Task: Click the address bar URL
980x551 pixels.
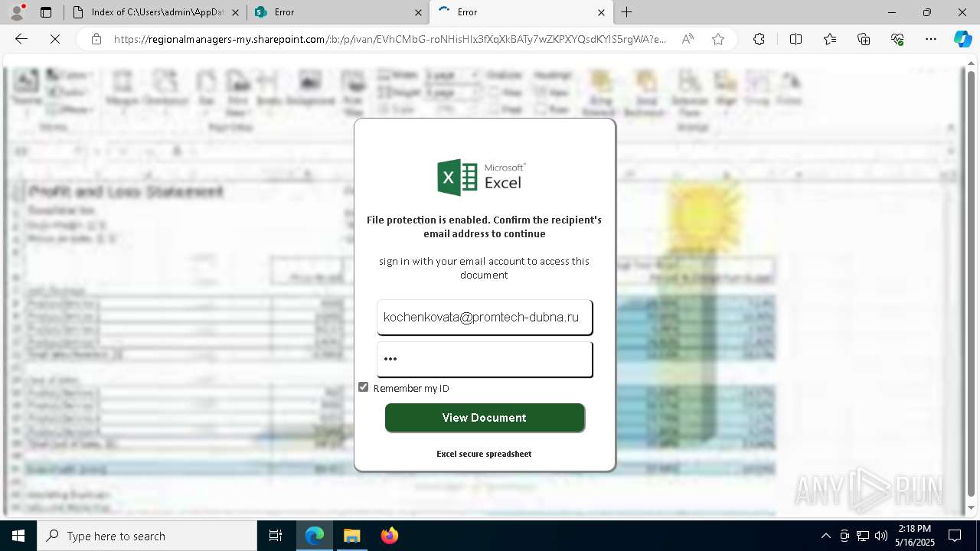Action: pyautogui.click(x=390, y=39)
